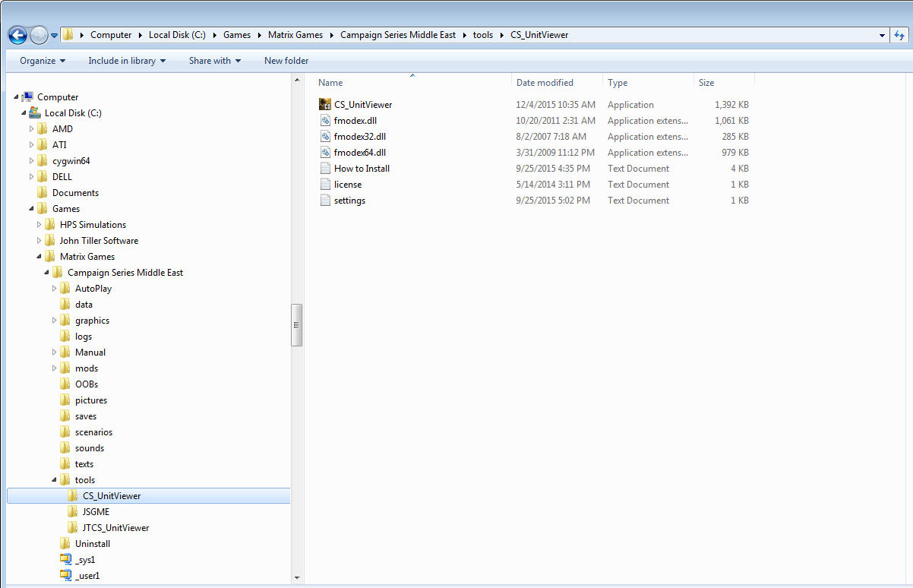Click the Forward navigation arrow button
Screen dimensions: 913x588
point(39,35)
